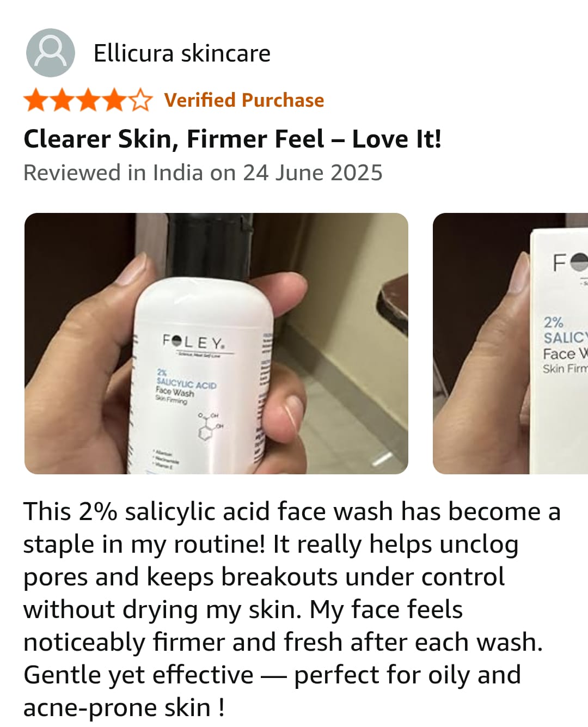The image size is (588, 727).
Task: Open the face wash bottle photo
Action: [216, 343]
